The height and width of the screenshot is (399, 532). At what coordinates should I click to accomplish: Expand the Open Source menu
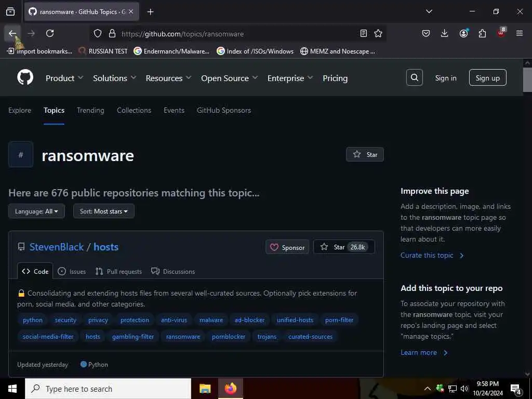coord(229,78)
